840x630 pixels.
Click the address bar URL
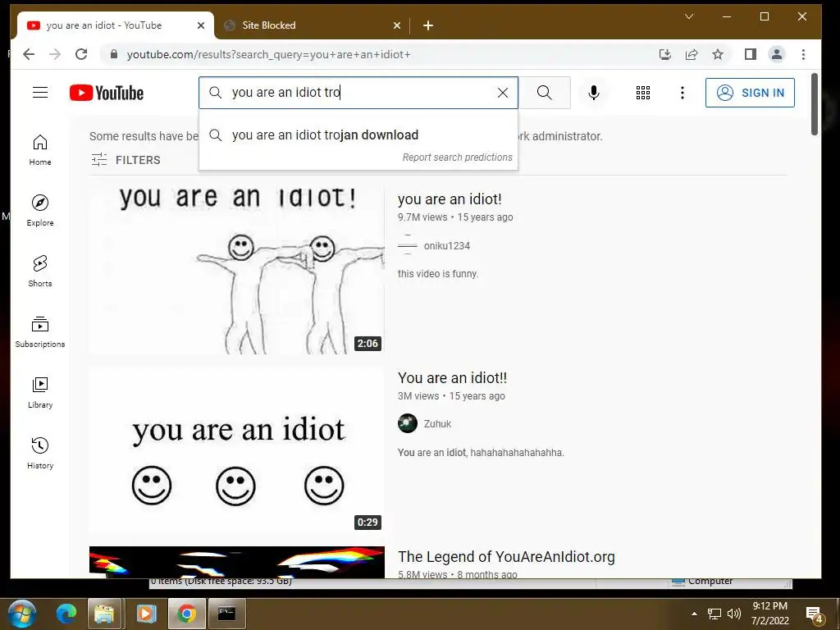(268, 55)
